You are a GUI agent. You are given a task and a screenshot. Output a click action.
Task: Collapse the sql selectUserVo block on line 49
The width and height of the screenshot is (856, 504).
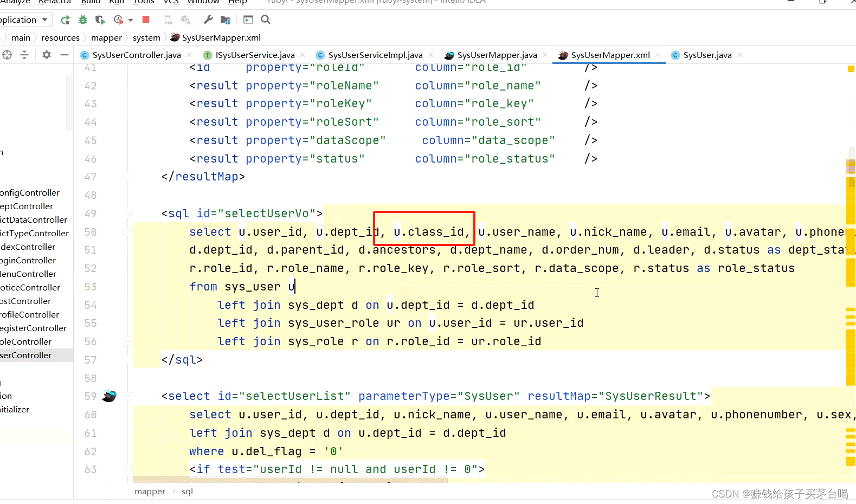pos(127,214)
